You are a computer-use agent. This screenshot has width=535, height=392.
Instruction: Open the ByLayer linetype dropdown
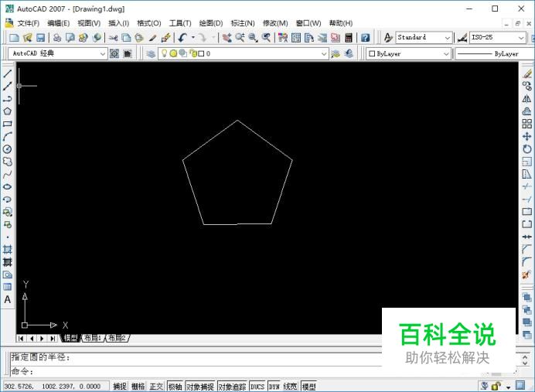coord(495,53)
